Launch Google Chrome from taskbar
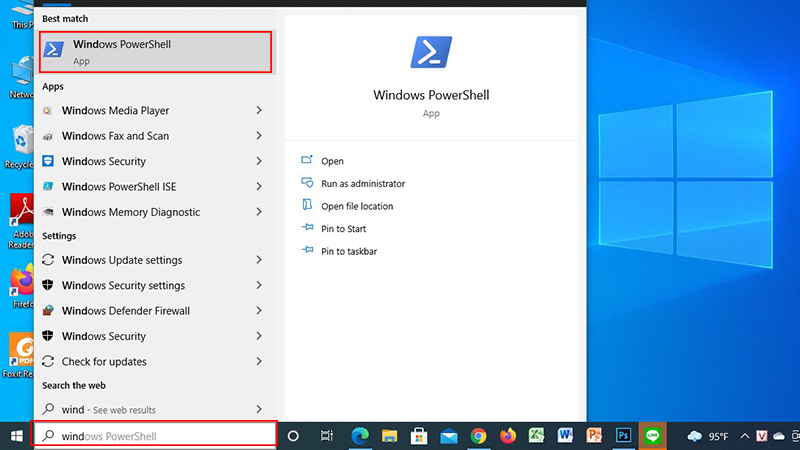 click(x=478, y=436)
